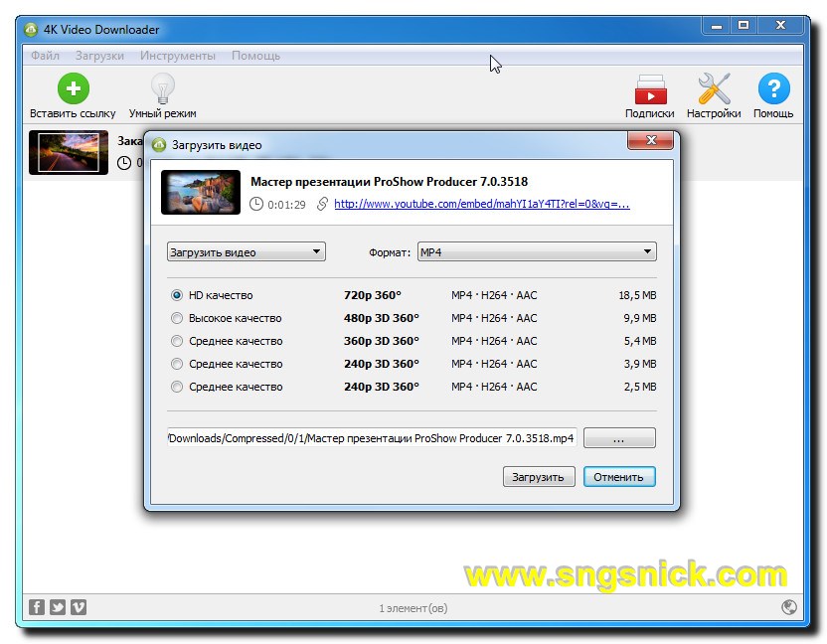Image resolution: width=827 pixels, height=644 pixels.
Task: Click the 360p 3D 360° resolution text
Action: pos(382,341)
